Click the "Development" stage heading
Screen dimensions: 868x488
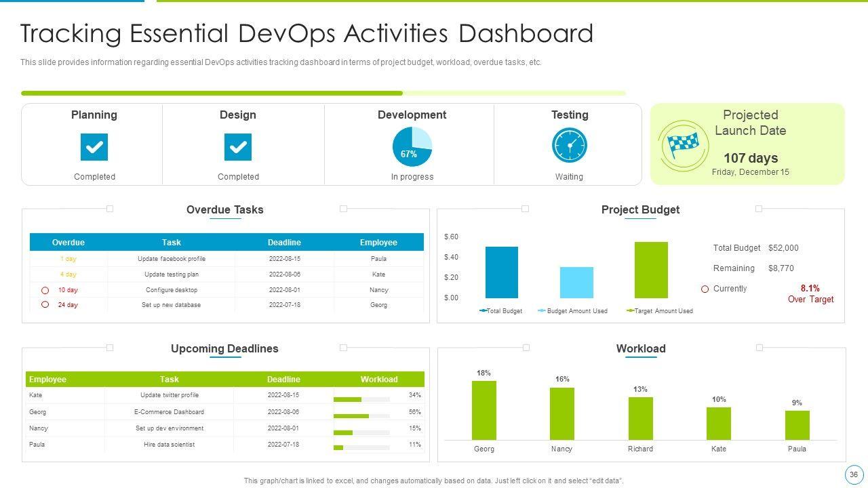(x=412, y=115)
